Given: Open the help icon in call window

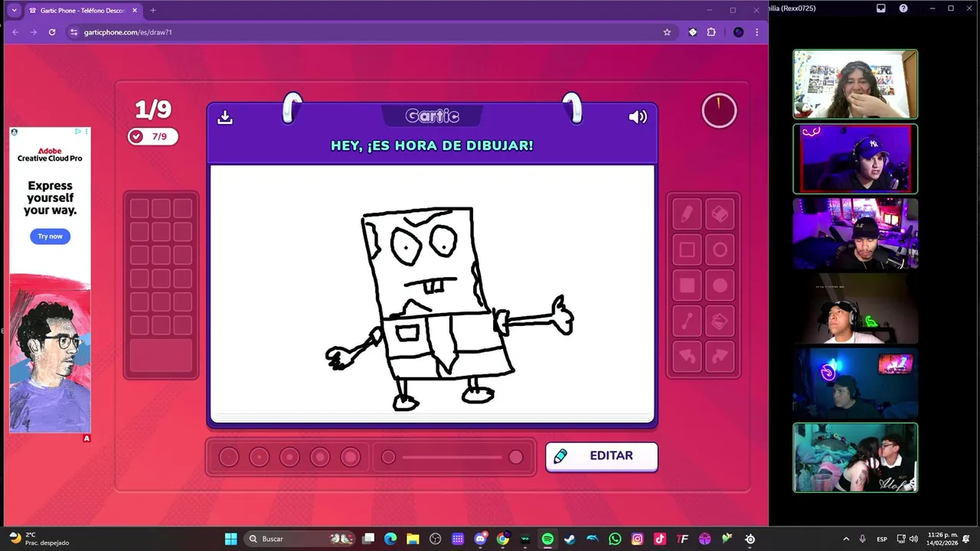Looking at the screenshot, I should (903, 8).
